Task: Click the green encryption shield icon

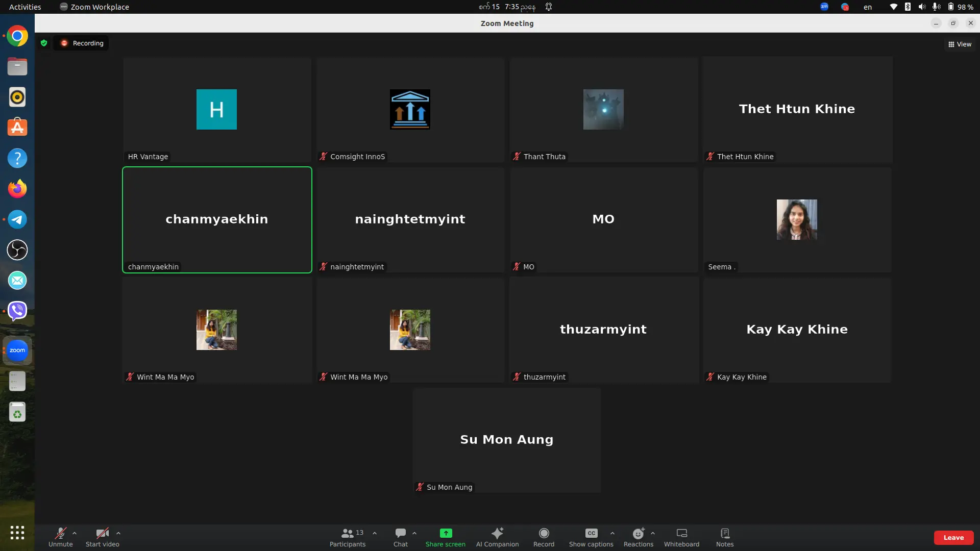Action: pos(44,43)
